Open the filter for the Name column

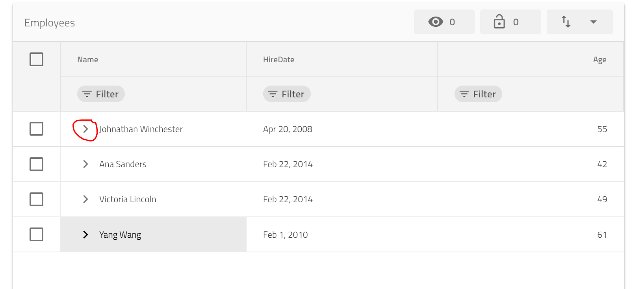[x=100, y=94]
